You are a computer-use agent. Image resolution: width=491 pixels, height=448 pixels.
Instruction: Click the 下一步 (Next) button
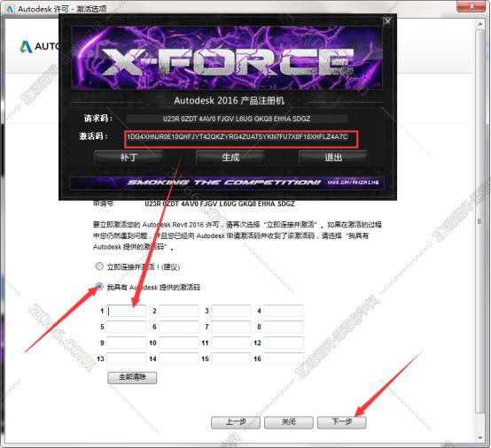click(x=341, y=422)
